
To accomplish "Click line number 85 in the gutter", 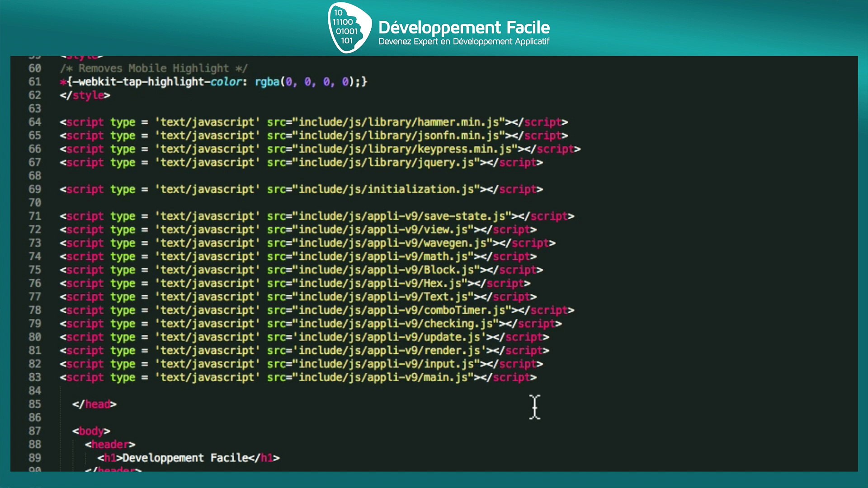I will (35, 404).
